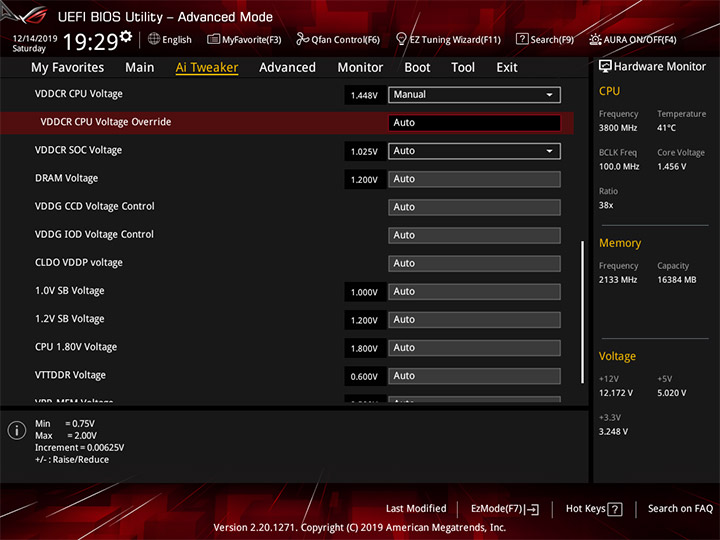Viewport: 720px width, 540px height.
Task: Open the My Favorites tab
Action: point(68,68)
